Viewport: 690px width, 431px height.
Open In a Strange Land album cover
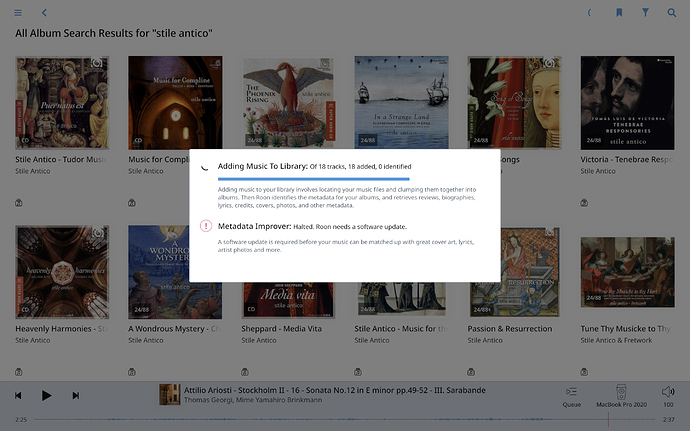(401, 103)
